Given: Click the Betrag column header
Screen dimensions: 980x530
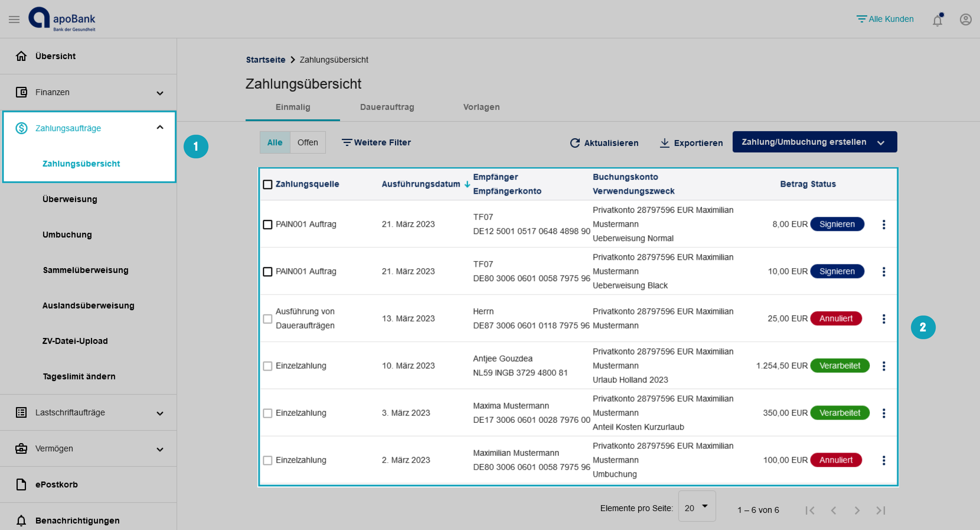Looking at the screenshot, I should pos(793,184).
